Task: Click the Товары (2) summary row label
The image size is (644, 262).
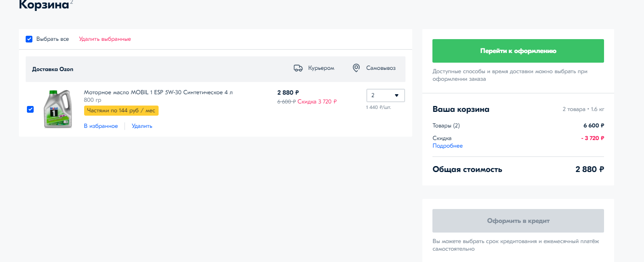Action: coord(446,125)
